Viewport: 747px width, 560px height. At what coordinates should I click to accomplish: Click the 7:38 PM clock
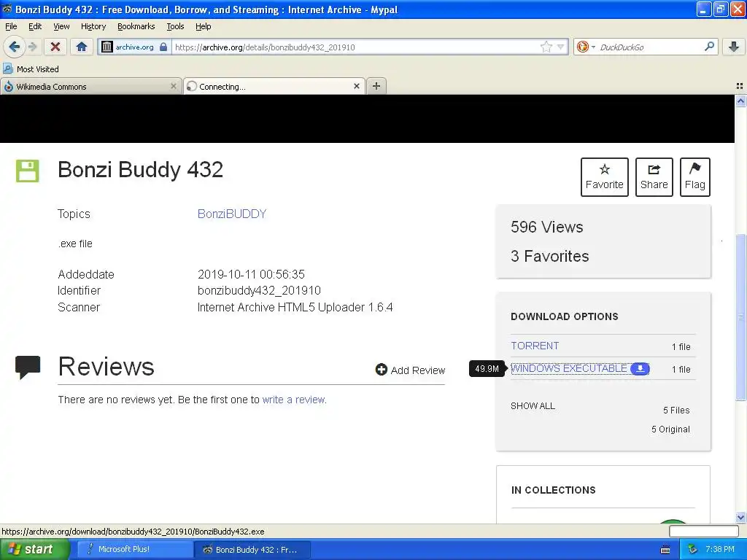[x=720, y=549]
